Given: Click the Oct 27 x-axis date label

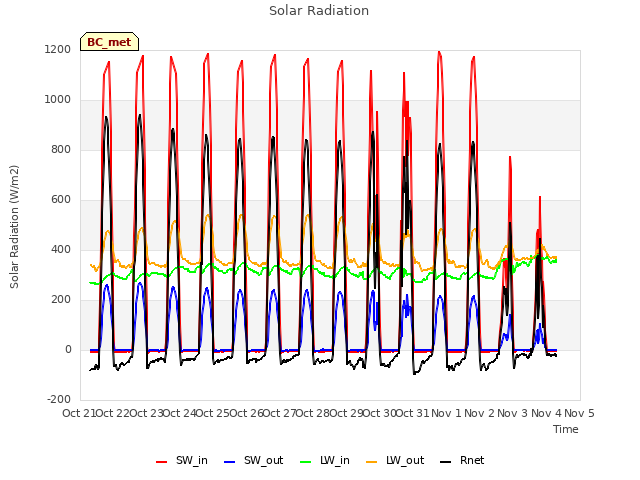Looking at the screenshot, I should pos(280,413).
